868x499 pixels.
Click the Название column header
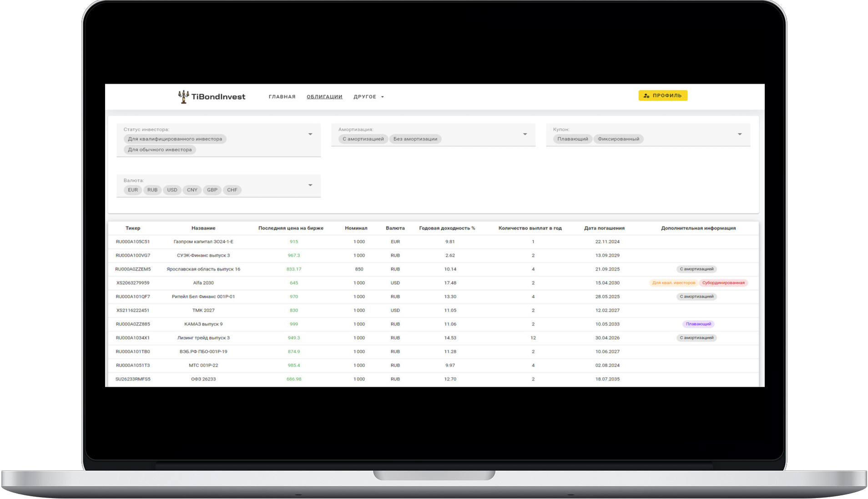(x=203, y=228)
